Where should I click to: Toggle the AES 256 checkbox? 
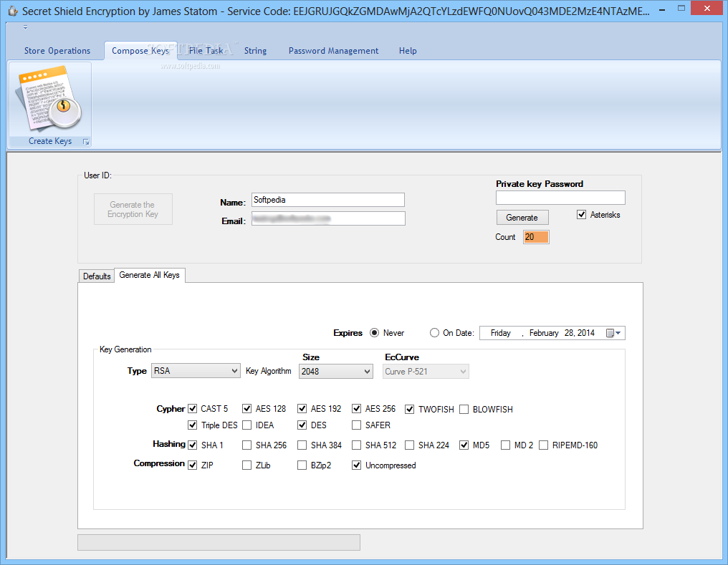point(356,409)
